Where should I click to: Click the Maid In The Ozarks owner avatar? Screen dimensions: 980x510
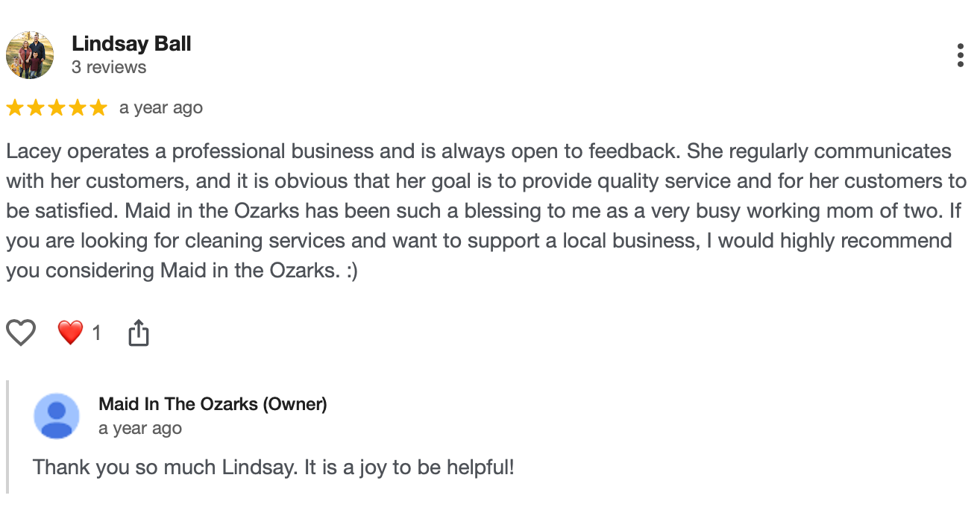[x=56, y=416]
